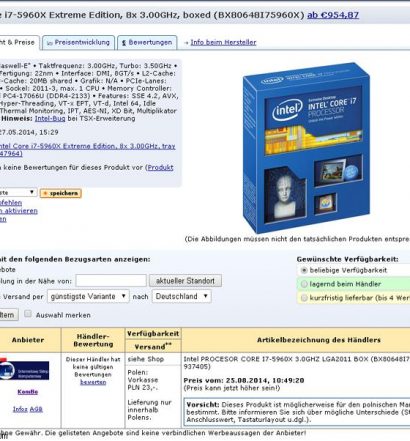This screenshot has width=410, height=441.
Task: Click the Intel Core i7 box image
Action: pos(306,148)
